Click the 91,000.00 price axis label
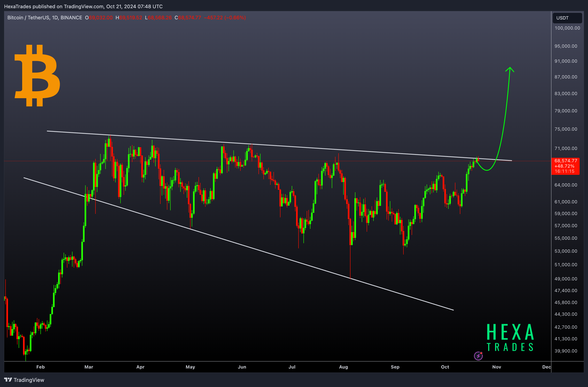This screenshot has width=588, height=387. [566, 61]
